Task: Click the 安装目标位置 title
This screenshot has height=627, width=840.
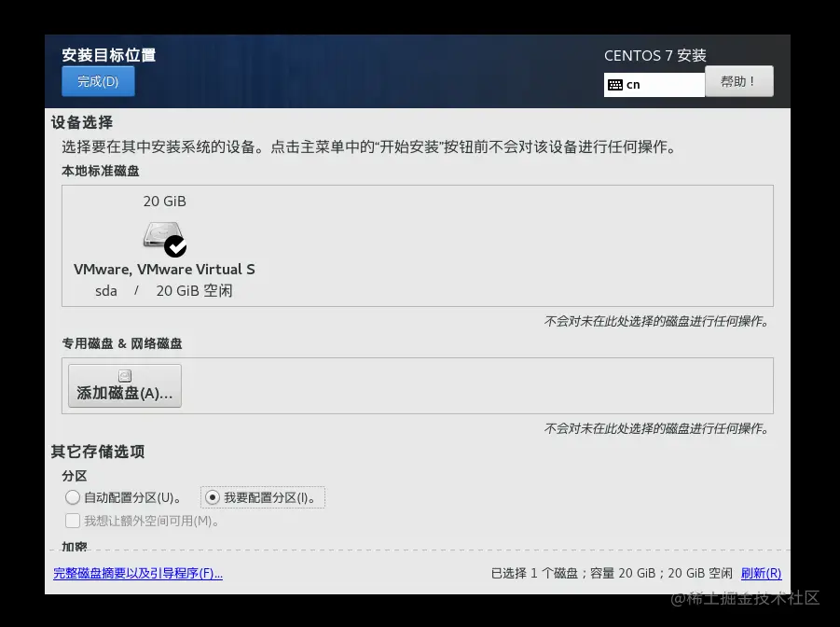Action: click(109, 55)
